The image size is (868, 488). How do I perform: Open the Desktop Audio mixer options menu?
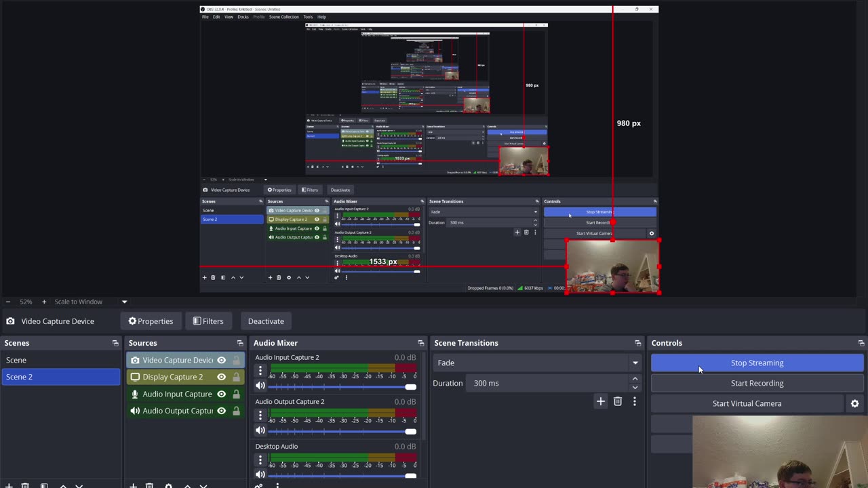260,460
